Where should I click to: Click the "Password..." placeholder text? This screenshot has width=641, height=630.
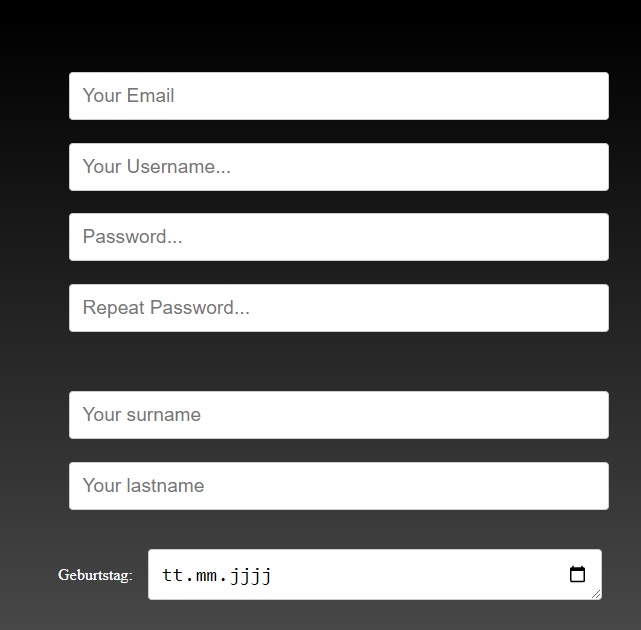click(x=132, y=237)
